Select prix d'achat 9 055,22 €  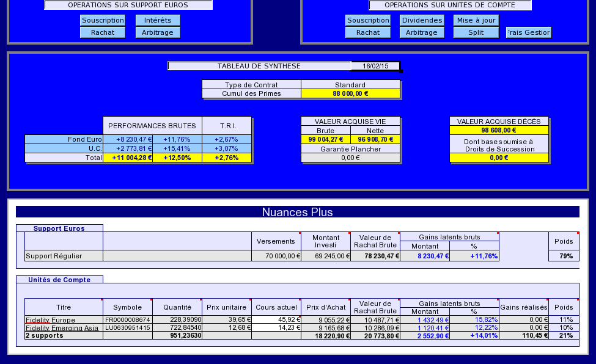[326, 320]
